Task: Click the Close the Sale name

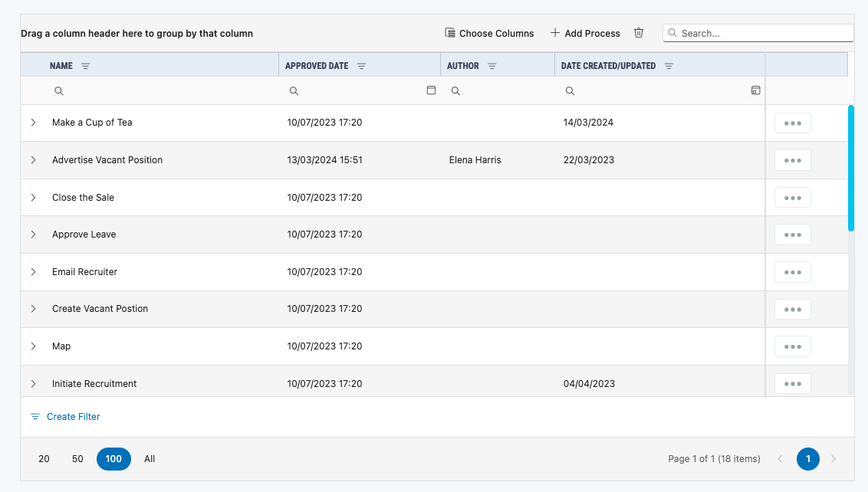Action: point(83,198)
